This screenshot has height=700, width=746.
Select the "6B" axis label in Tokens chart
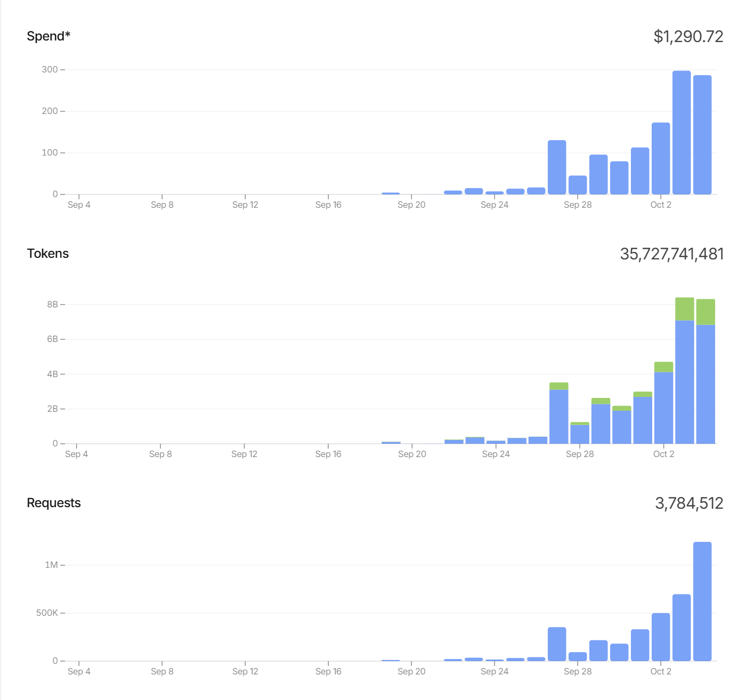pos(52,339)
